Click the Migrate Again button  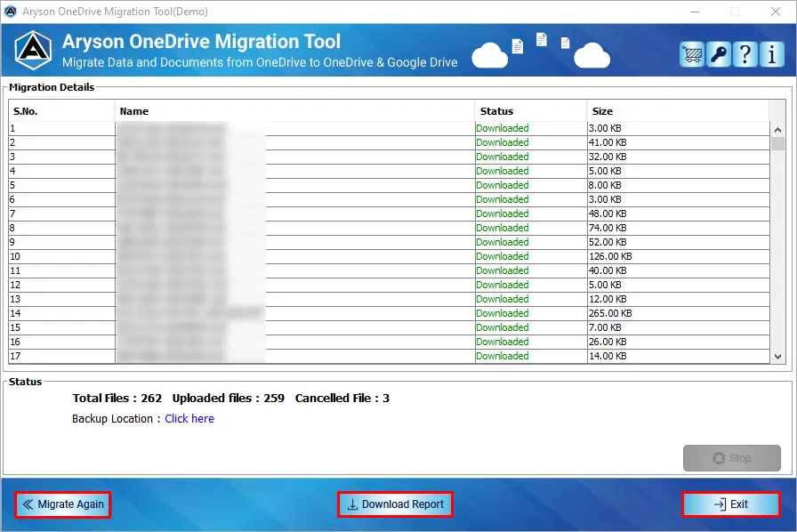point(62,504)
